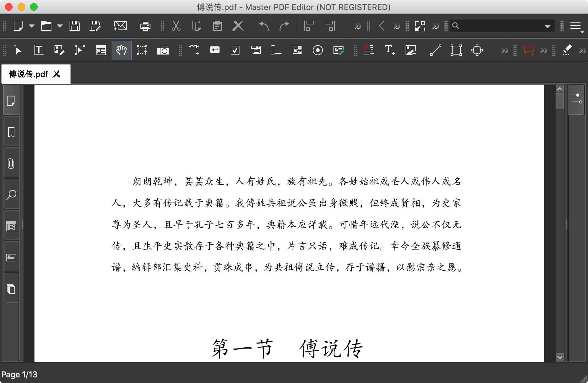
Task: Add a push Button form field
Action: 215,50
